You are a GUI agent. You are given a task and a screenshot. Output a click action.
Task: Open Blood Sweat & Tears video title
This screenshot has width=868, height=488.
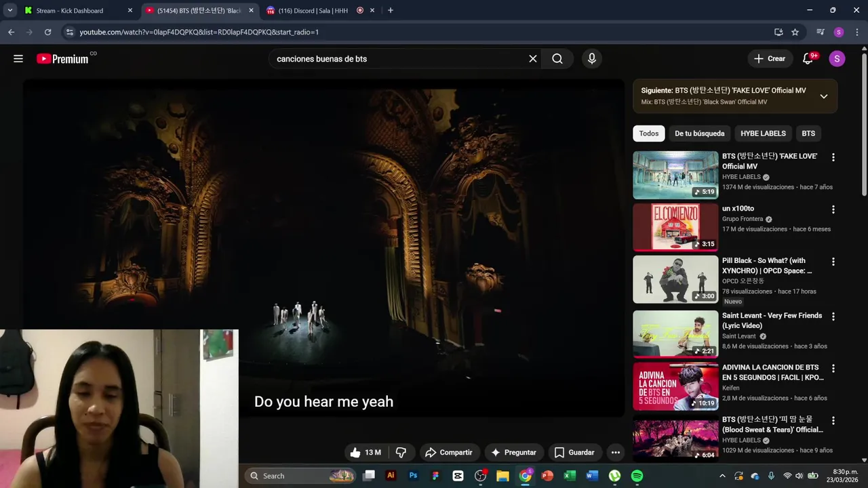coord(772,424)
